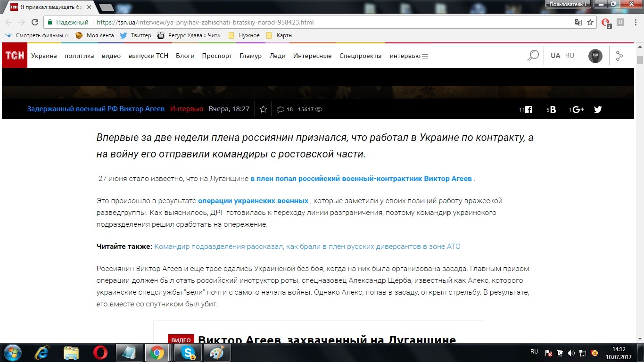Click the share icon in site header

pos(619,56)
